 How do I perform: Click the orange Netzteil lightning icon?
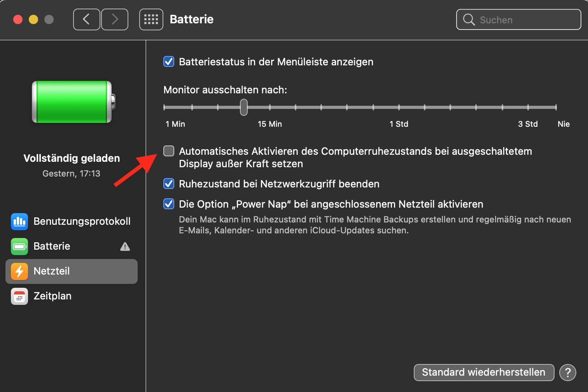pos(19,271)
